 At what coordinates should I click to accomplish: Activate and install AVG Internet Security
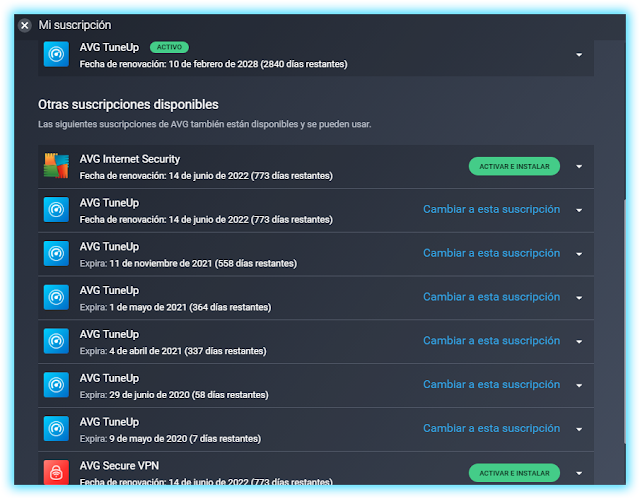514,166
